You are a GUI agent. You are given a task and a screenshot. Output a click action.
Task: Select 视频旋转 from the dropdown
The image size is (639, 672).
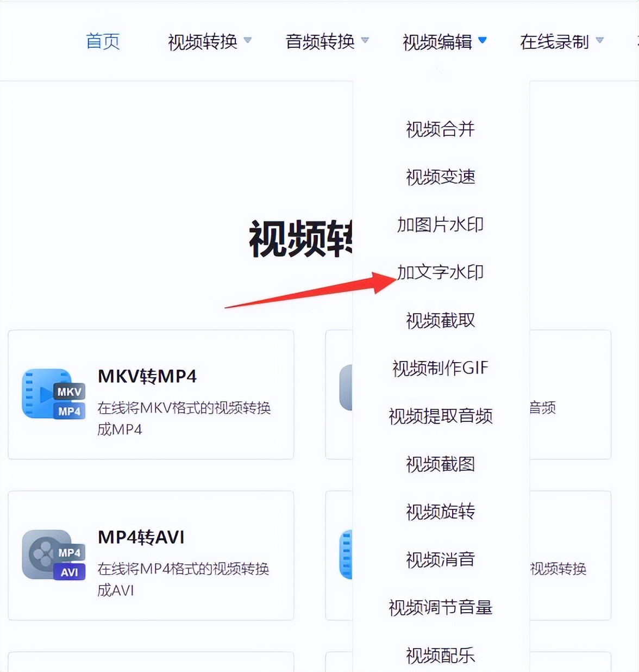pos(441,512)
